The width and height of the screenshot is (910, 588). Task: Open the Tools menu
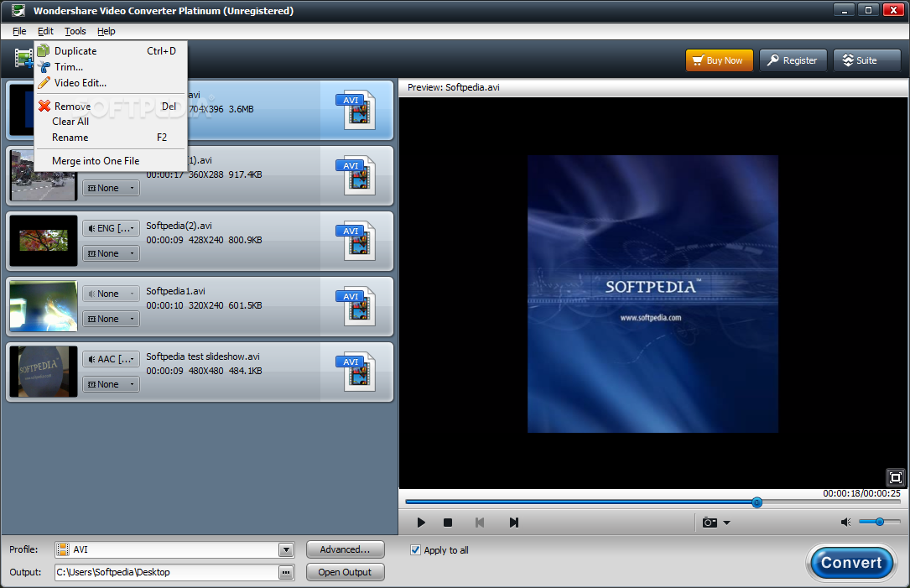point(75,31)
